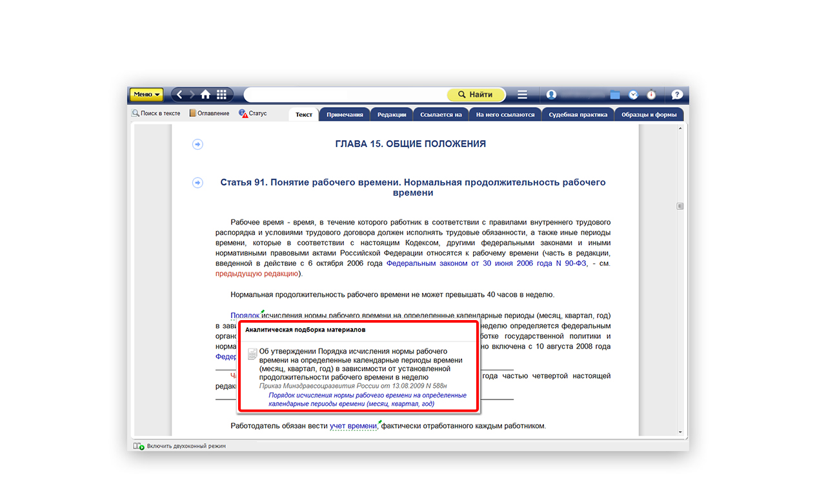The image size is (817, 504).
Task: Open the предыдущую редакцию link
Action: pyautogui.click(x=257, y=274)
